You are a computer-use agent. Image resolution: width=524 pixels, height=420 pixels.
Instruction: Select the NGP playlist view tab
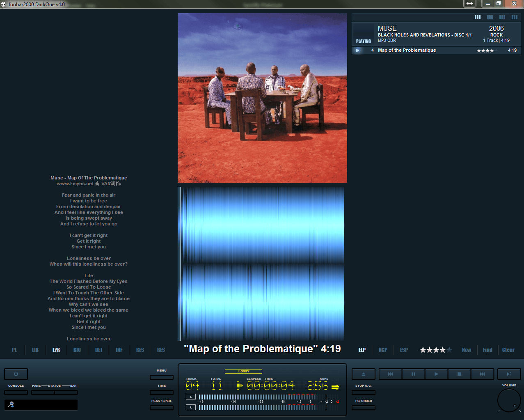point(383,350)
